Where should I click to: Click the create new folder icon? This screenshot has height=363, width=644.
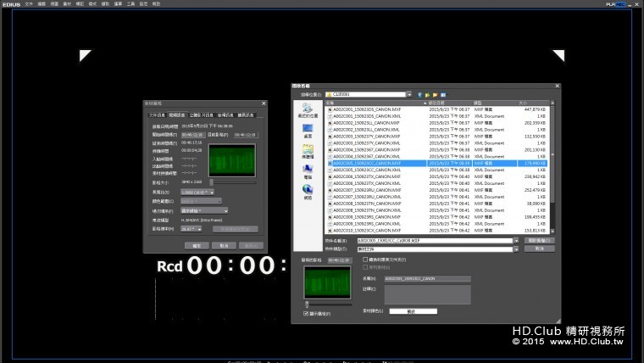click(434, 94)
